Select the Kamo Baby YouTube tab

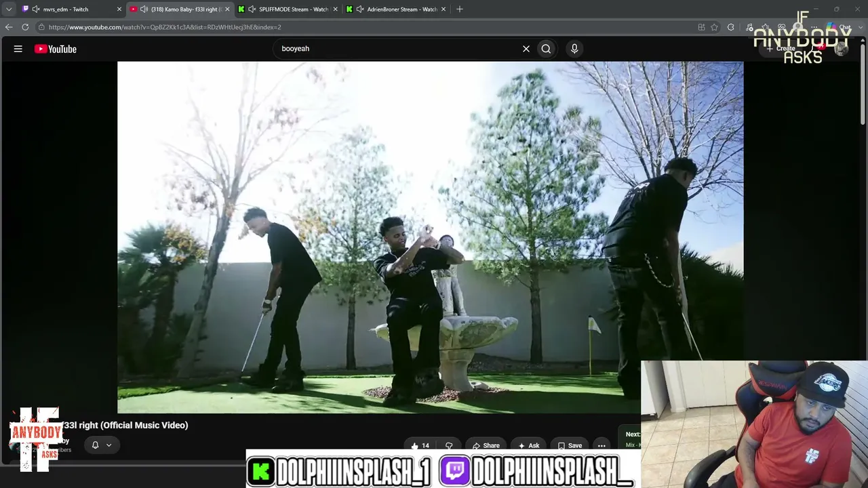coord(180,9)
